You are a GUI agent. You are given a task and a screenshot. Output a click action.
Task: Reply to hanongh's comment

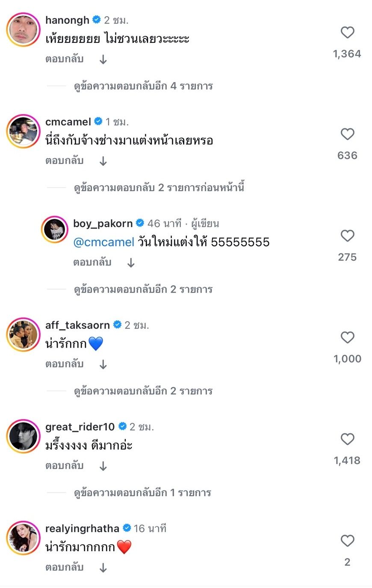(x=64, y=59)
